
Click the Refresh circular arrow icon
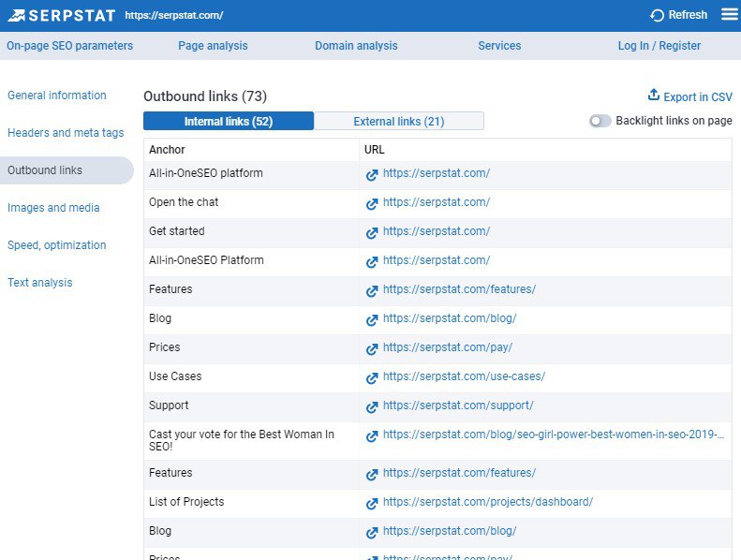coord(657,15)
